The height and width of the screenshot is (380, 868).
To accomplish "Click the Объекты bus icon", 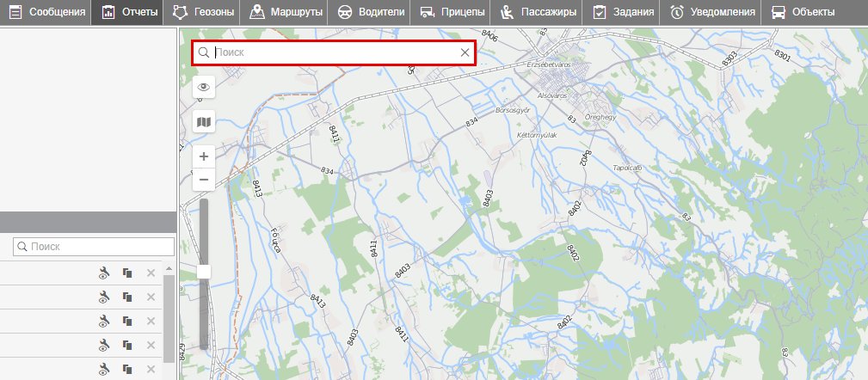I will [x=778, y=12].
